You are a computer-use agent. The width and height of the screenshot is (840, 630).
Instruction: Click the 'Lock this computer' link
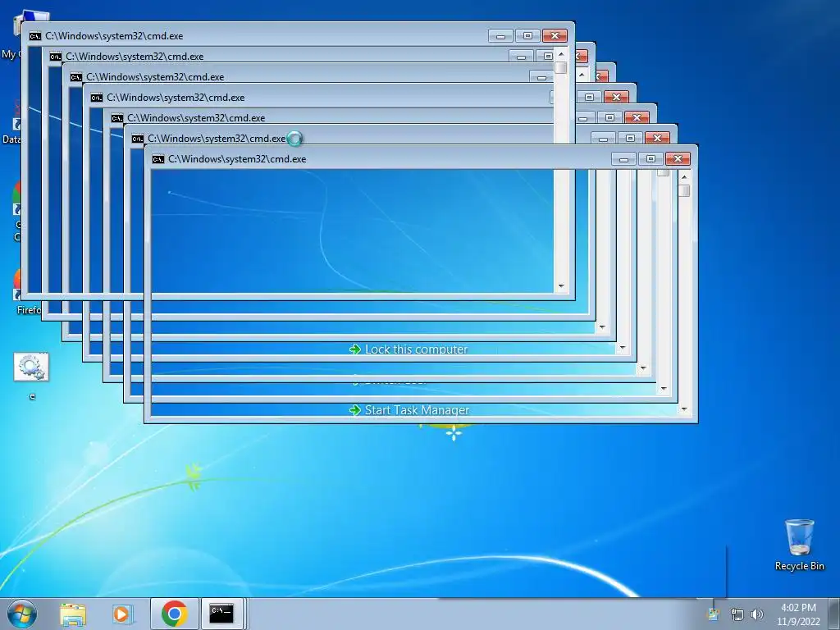(416, 349)
